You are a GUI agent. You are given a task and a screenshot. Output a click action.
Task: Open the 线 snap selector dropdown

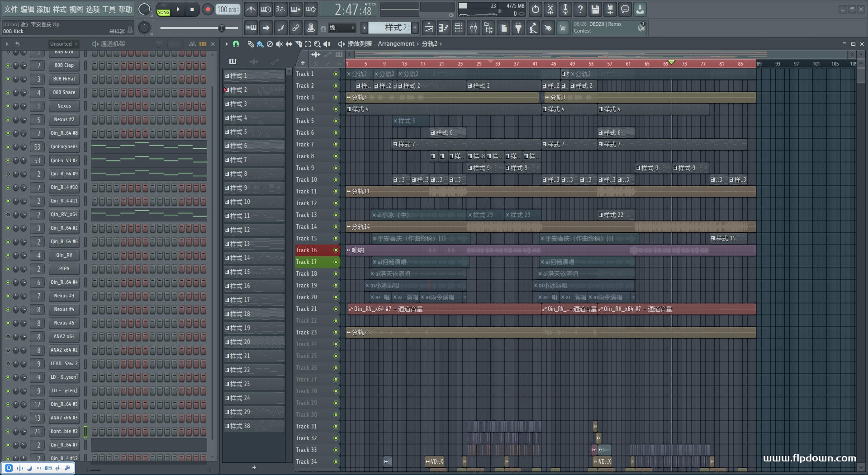point(342,28)
